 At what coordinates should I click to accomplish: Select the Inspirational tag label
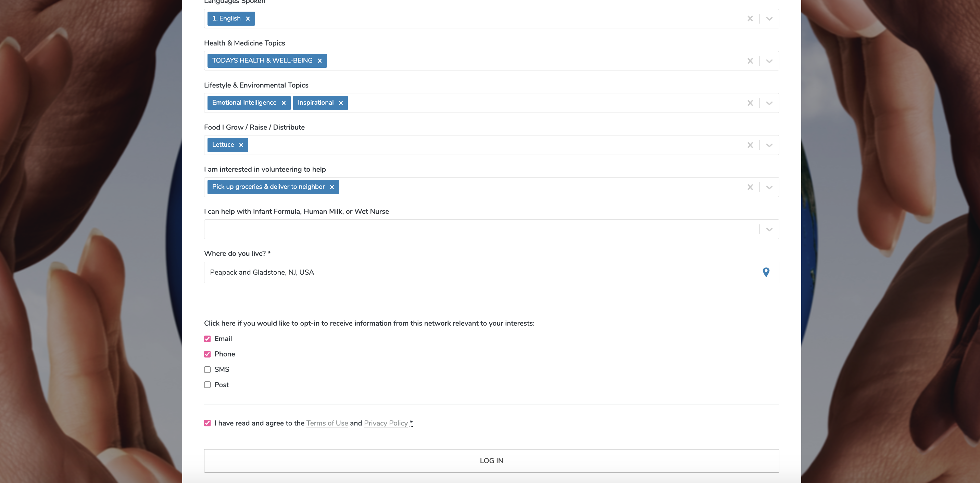pos(315,103)
